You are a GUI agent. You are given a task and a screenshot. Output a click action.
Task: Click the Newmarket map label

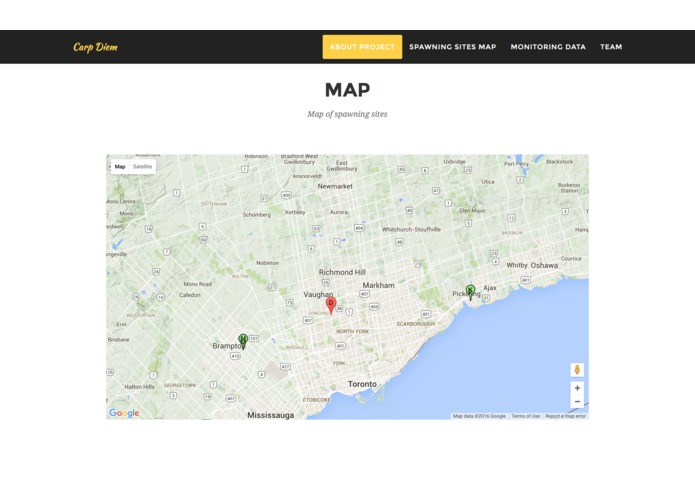(335, 187)
